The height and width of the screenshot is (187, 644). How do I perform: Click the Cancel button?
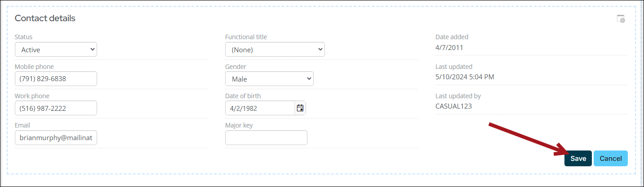click(610, 159)
